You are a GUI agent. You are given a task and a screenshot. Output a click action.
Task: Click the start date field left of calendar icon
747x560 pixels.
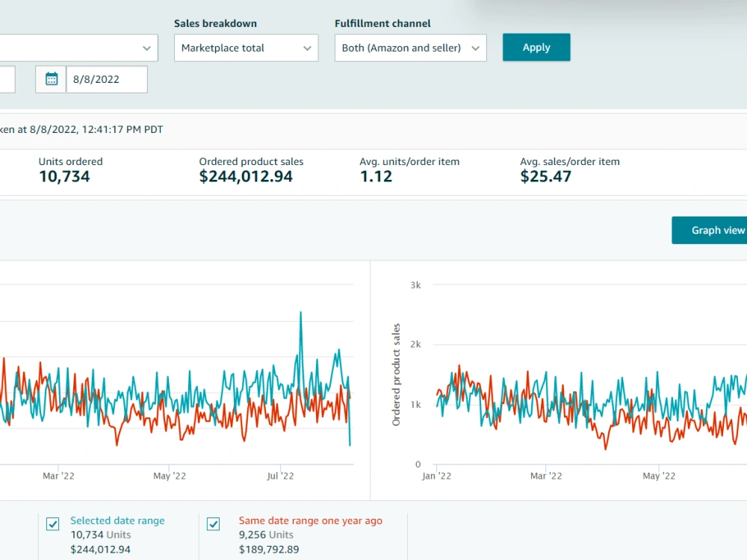7,79
